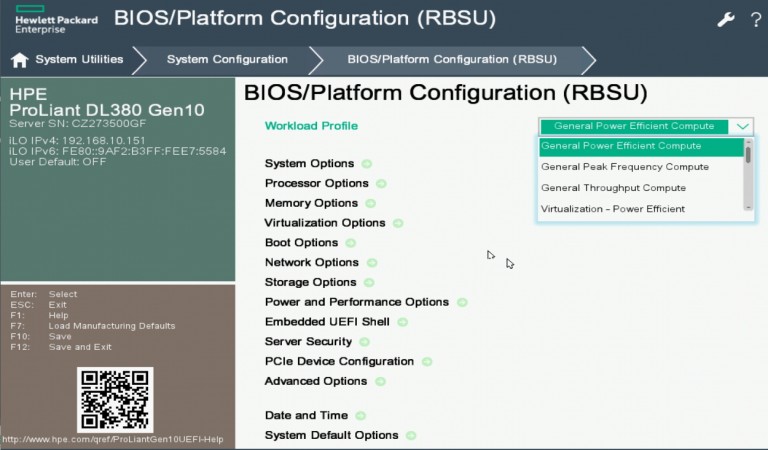768x450 pixels.
Task: Open PCIe Device Configuration
Action: pos(339,361)
